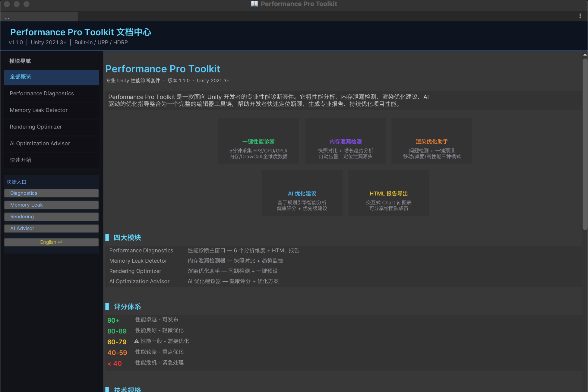Click the 四大模块 section heading
Viewport: 588px width, 392px height.
click(x=127, y=238)
